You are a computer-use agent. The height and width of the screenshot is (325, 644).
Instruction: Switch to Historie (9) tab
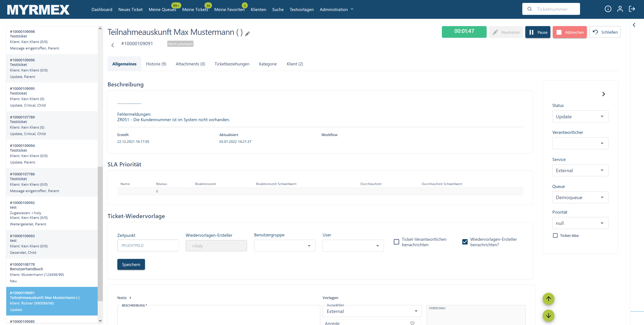coord(156,64)
